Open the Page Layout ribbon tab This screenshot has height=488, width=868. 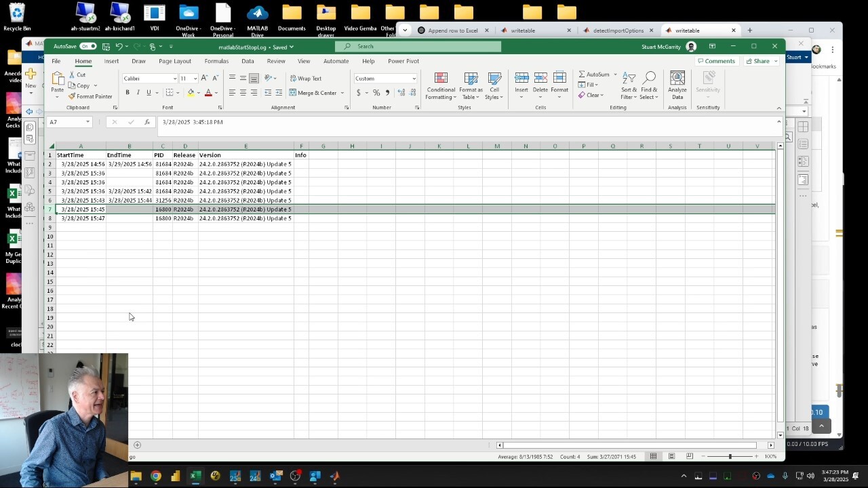[175, 61]
